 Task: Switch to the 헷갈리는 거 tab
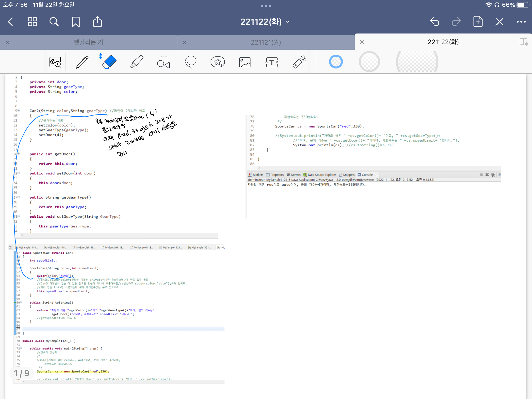coord(89,42)
